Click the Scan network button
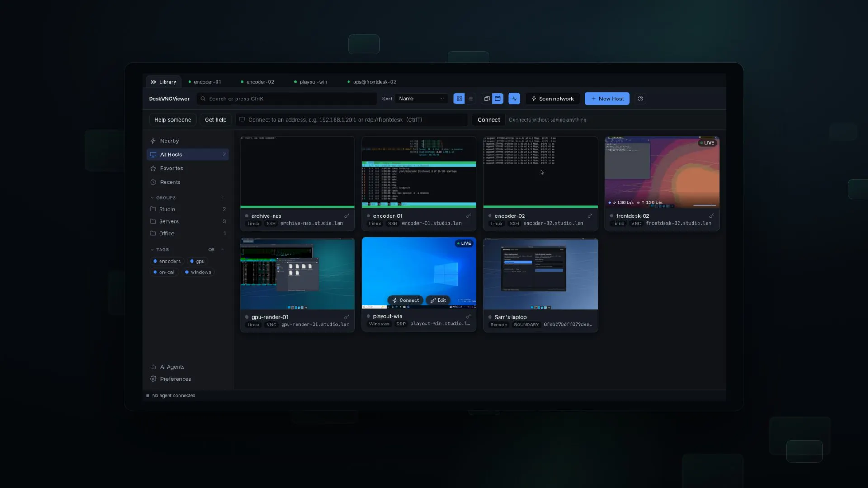The height and width of the screenshot is (488, 868). 552,99
